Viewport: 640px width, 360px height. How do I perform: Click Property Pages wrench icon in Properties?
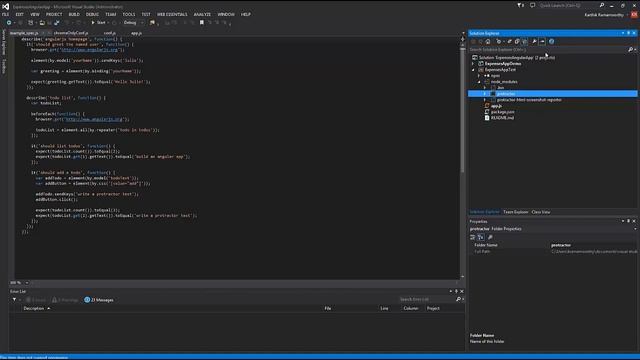(x=490, y=237)
